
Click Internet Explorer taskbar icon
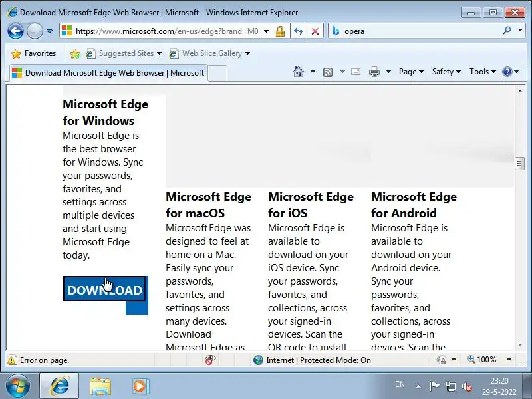coord(59,386)
